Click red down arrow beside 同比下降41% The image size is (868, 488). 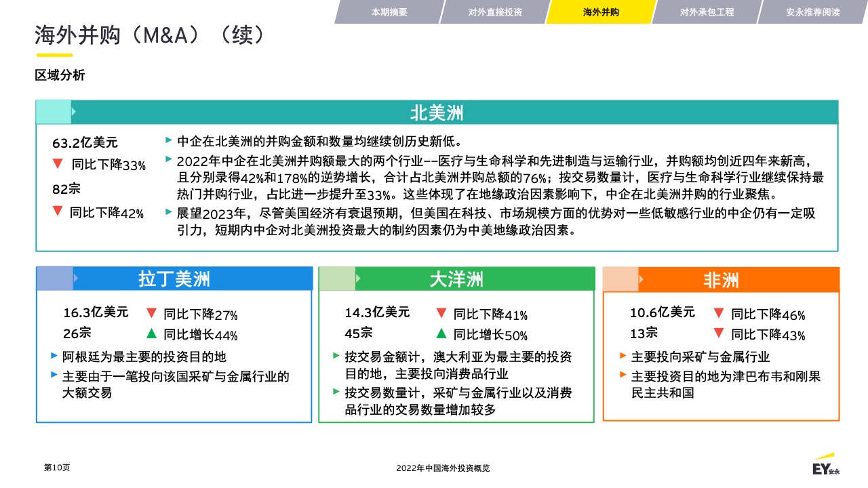441,313
